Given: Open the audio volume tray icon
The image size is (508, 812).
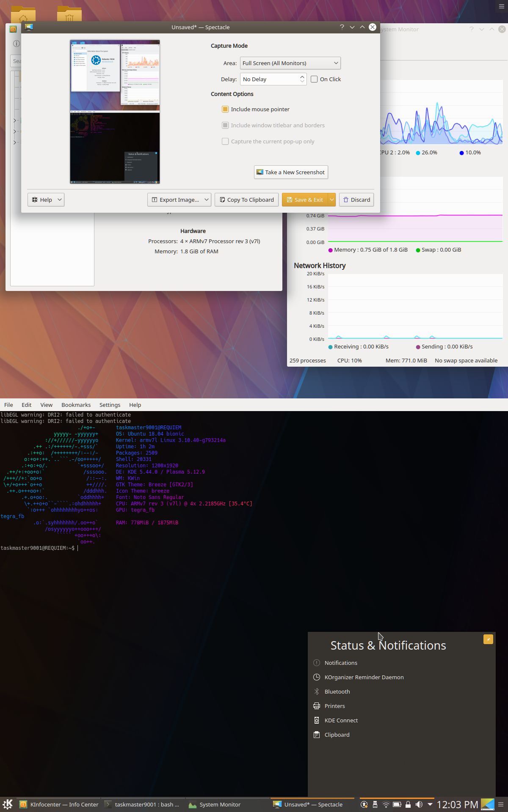Looking at the screenshot, I should [x=419, y=804].
